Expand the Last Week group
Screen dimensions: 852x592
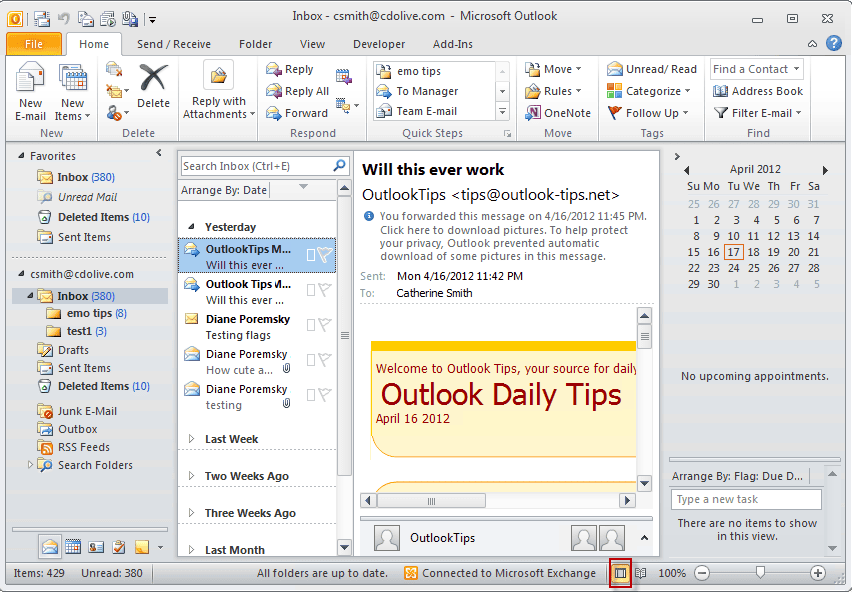point(191,439)
